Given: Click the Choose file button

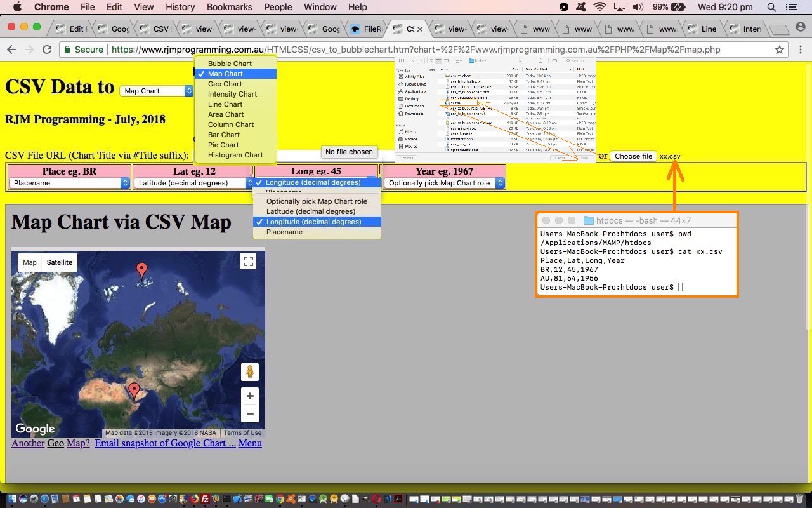Looking at the screenshot, I should 632,156.
